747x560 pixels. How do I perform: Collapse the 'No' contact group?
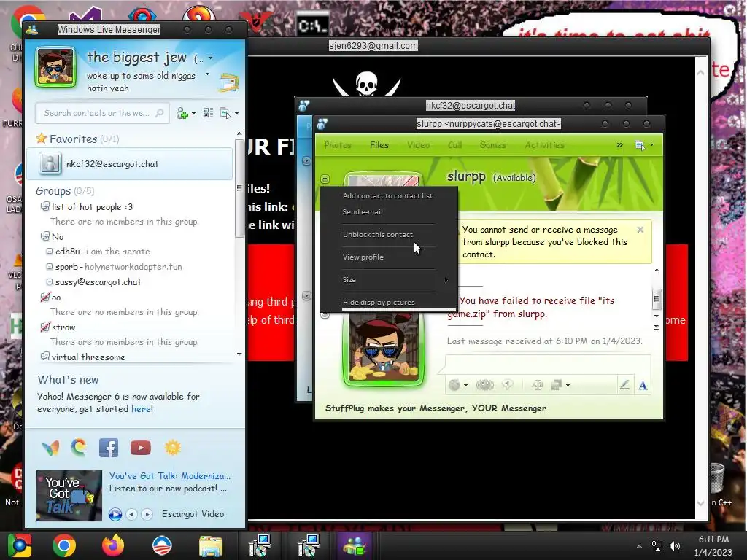point(45,236)
